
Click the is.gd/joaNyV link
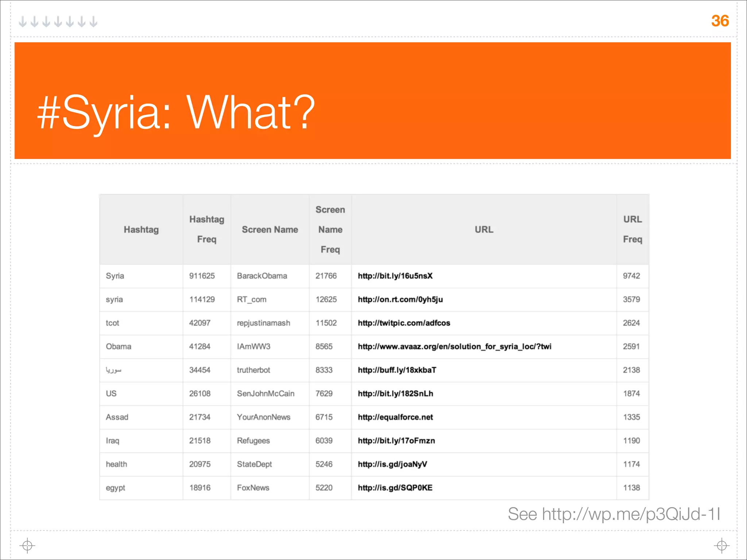tap(392, 464)
